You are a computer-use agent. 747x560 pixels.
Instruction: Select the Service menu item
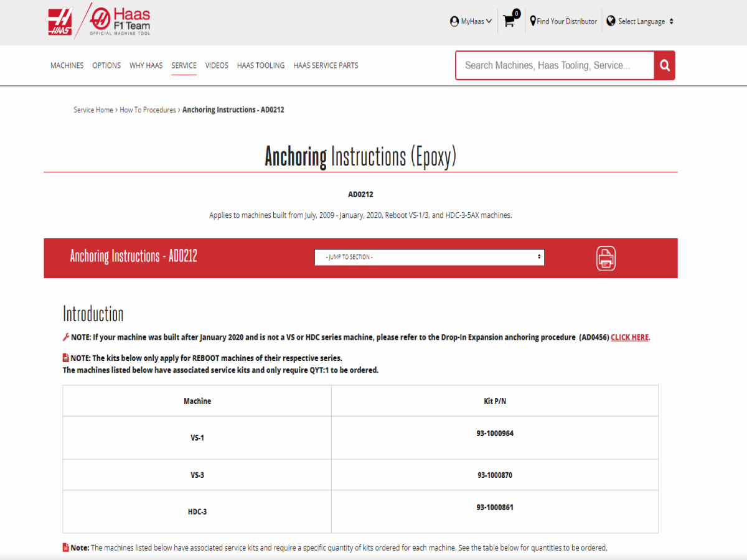click(x=184, y=65)
